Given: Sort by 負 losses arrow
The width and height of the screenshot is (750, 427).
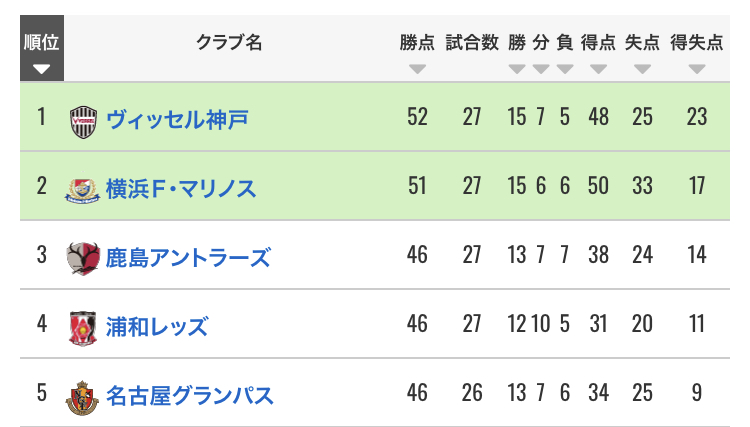Looking at the screenshot, I should click(x=565, y=69).
